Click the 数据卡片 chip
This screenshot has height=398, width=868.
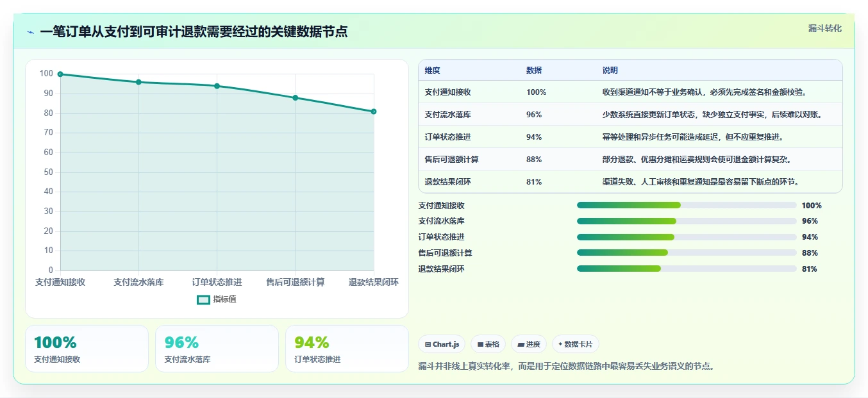tap(575, 344)
